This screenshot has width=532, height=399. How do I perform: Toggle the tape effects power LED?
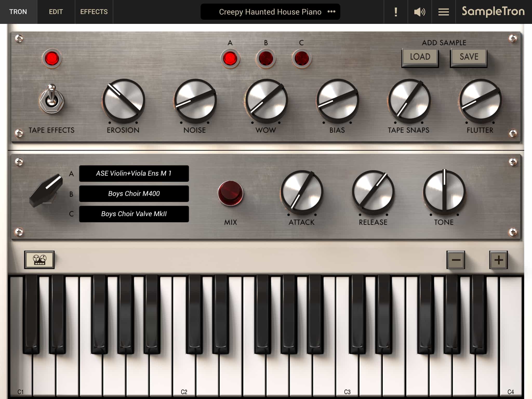pyautogui.click(x=52, y=58)
